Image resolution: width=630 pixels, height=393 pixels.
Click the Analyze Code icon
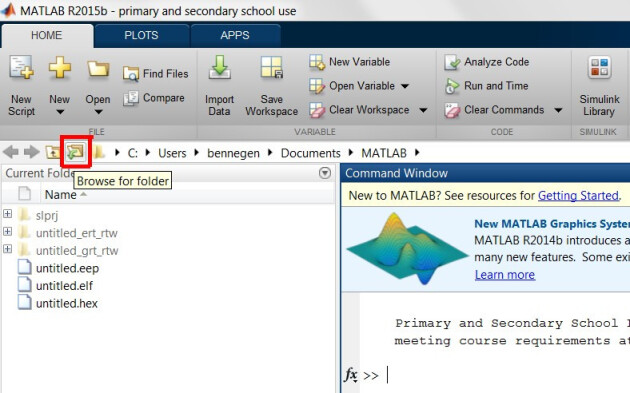[x=452, y=62]
